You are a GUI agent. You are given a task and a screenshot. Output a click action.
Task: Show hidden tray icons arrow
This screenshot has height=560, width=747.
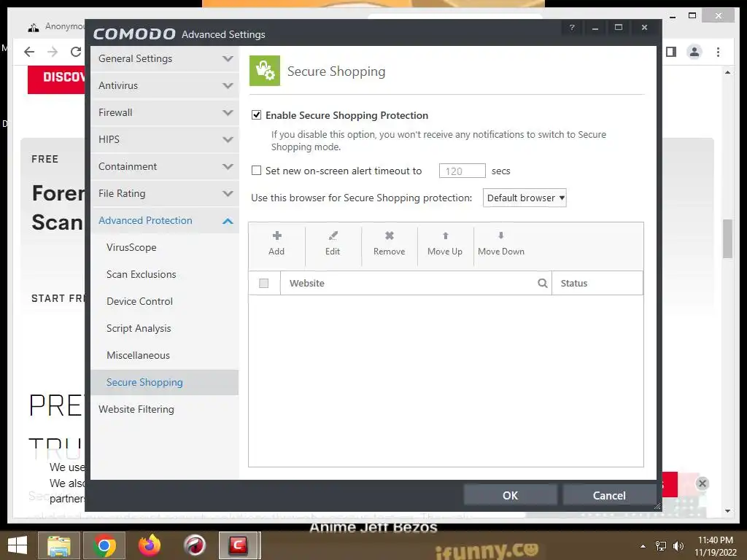tap(643, 546)
